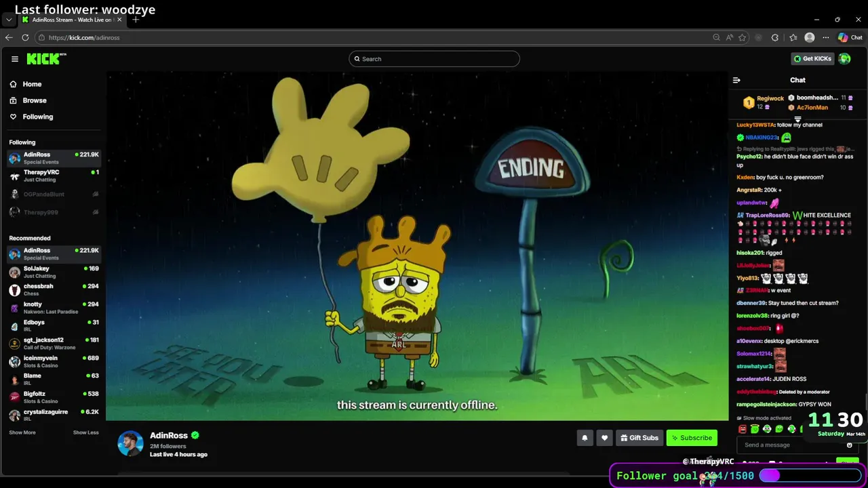Open crystalizaguirre recommended channel

click(x=54, y=415)
